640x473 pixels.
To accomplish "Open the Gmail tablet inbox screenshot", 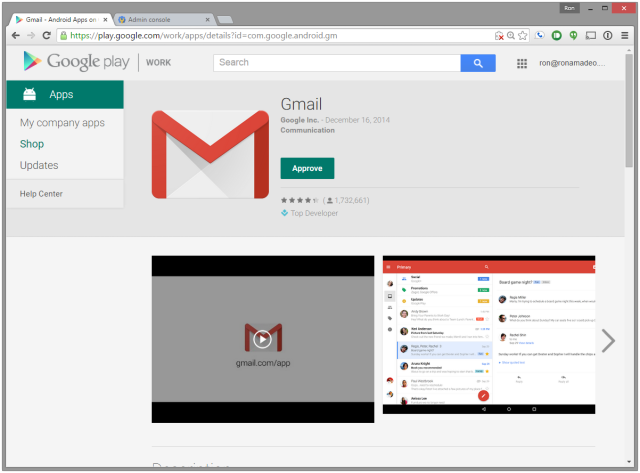I will (488, 338).
